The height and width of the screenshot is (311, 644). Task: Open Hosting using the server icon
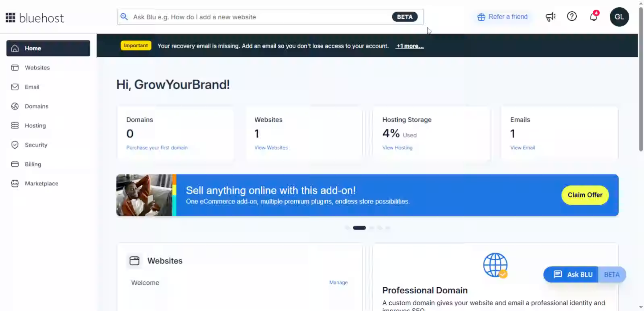tap(15, 125)
